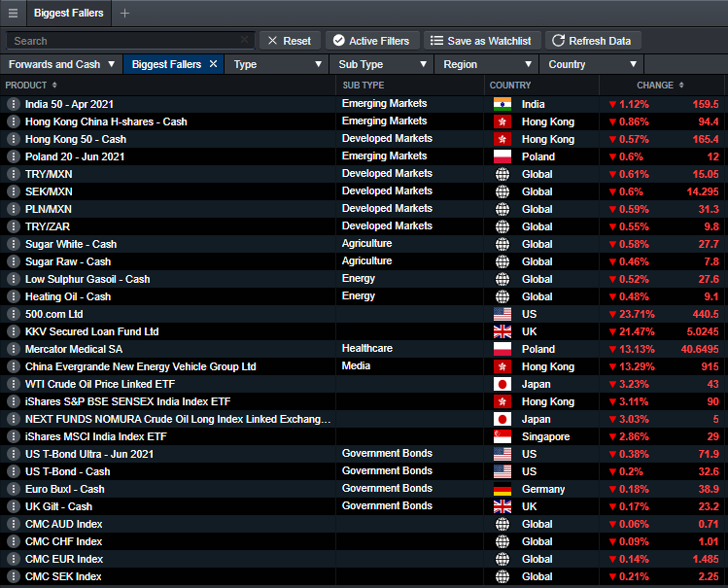Viewport: 728px width, 588px height.
Task: Click the SUB TYPE column header
Action: click(364, 86)
